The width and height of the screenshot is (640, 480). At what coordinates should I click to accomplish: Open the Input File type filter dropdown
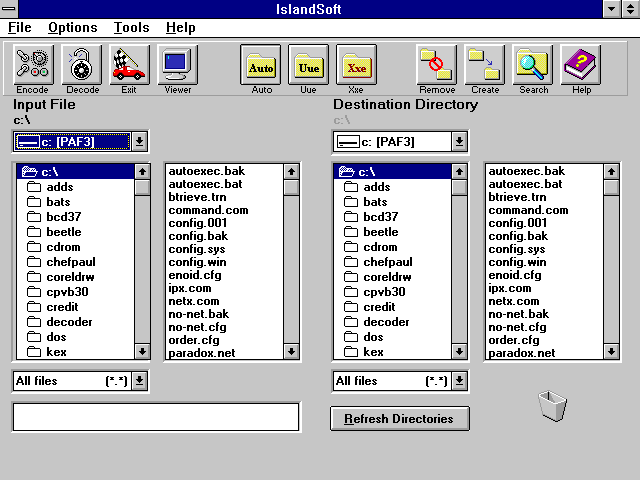tap(140, 381)
